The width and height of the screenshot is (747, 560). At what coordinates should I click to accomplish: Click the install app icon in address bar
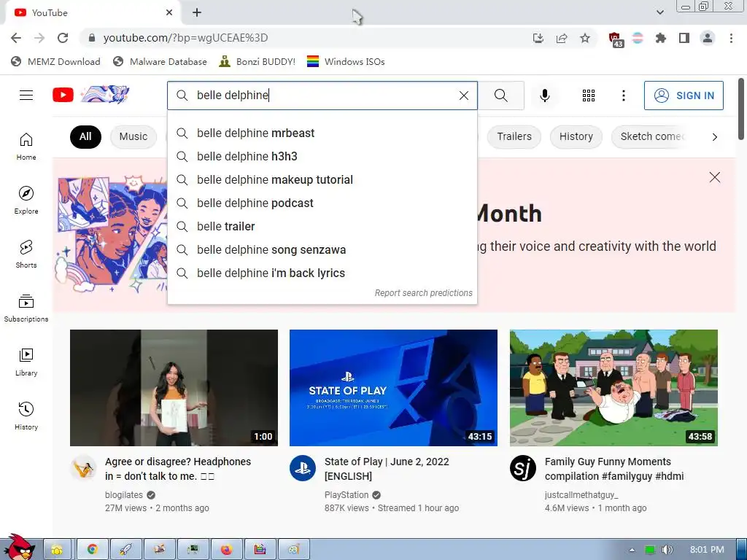point(538,38)
